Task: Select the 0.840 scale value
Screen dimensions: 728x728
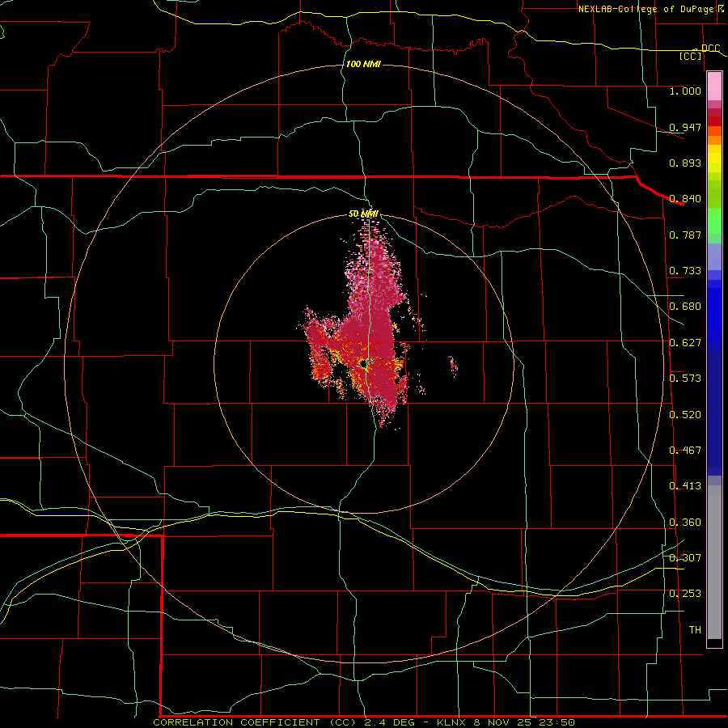Action: click(x=685, y=199)
